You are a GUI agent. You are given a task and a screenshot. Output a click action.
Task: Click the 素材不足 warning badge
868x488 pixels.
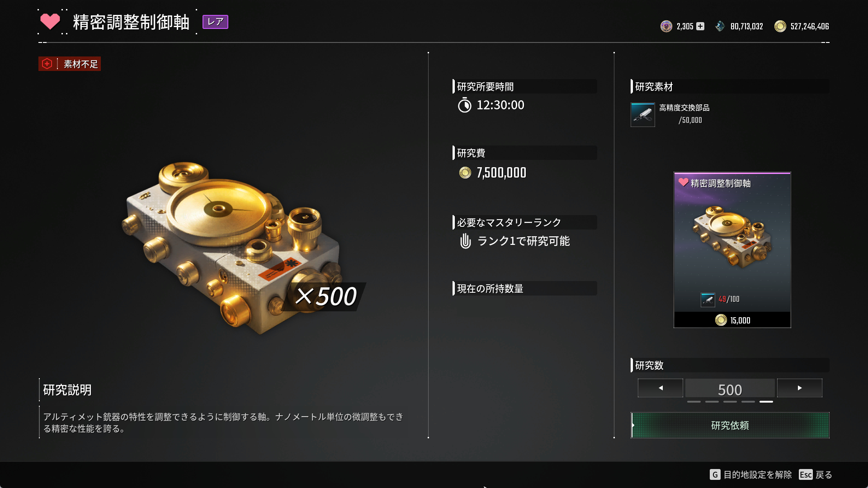[x=70, y=64]
